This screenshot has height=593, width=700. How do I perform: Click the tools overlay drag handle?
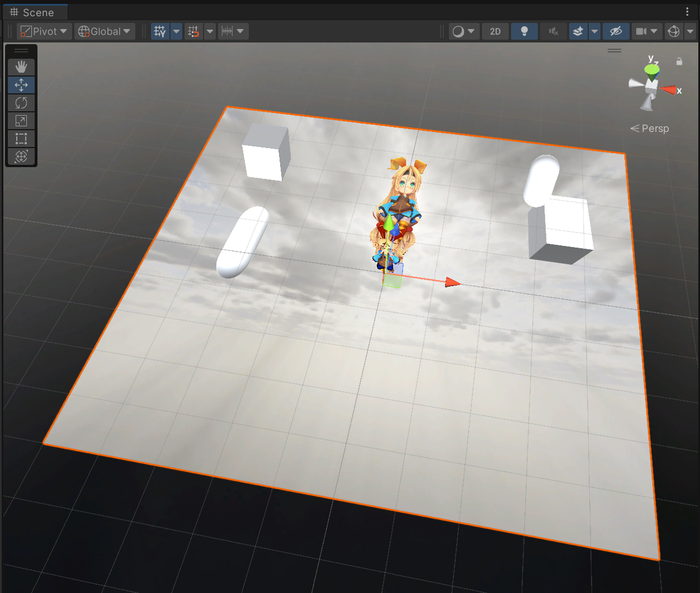21,51
